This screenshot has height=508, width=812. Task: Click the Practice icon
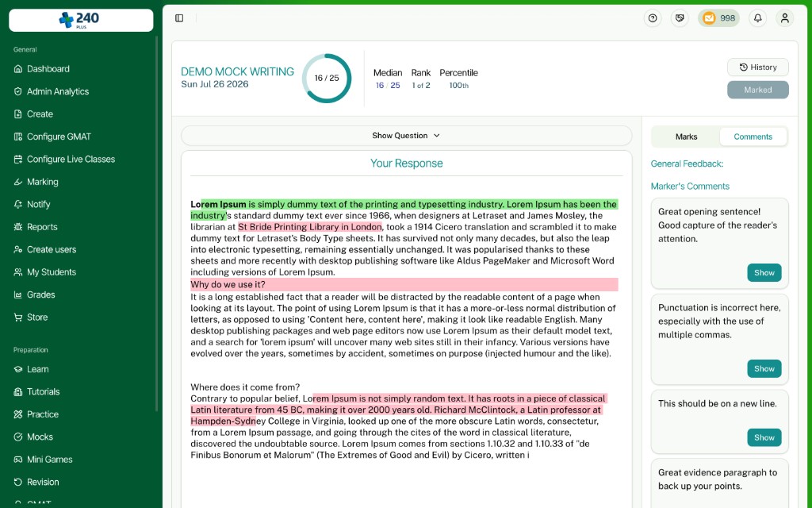[x=18, y=414]
